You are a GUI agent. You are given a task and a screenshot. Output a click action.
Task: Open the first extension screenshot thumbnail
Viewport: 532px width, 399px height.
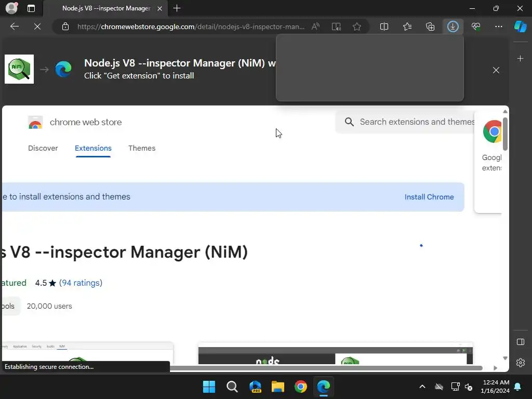87,353
